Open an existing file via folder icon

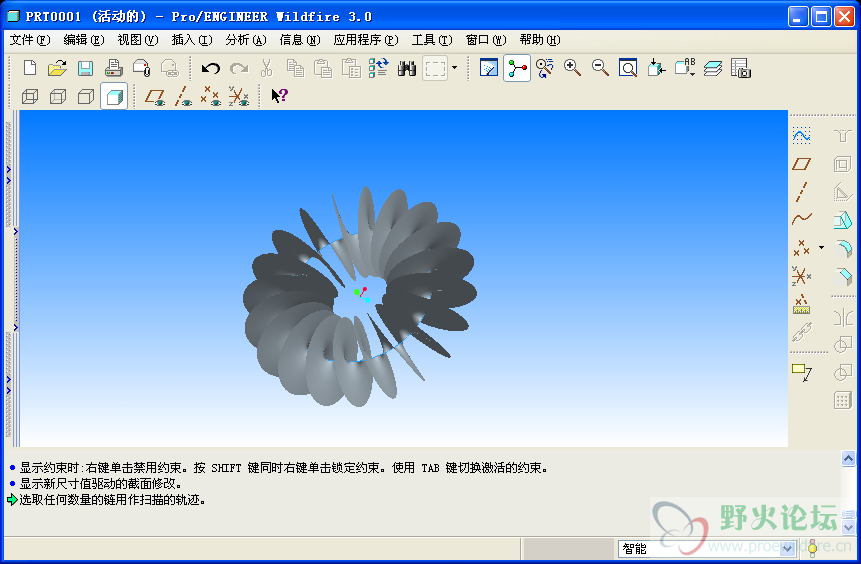point(57,68)
